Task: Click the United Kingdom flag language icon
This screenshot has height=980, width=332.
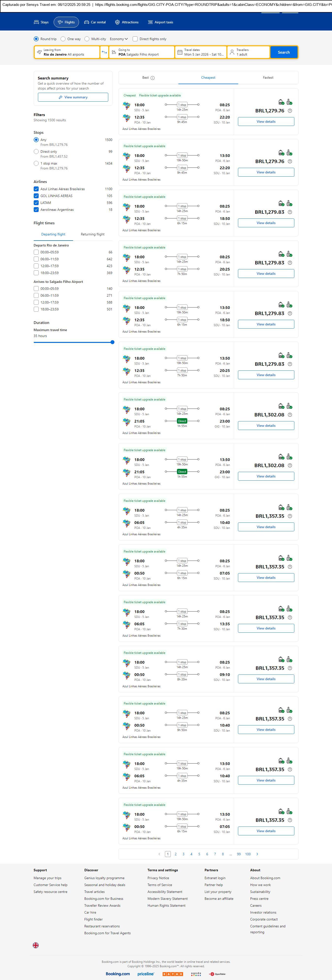Action: click(x=36, y=945)
